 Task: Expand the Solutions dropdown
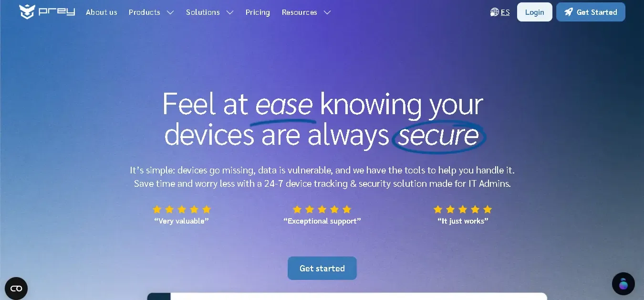(209, 12)
